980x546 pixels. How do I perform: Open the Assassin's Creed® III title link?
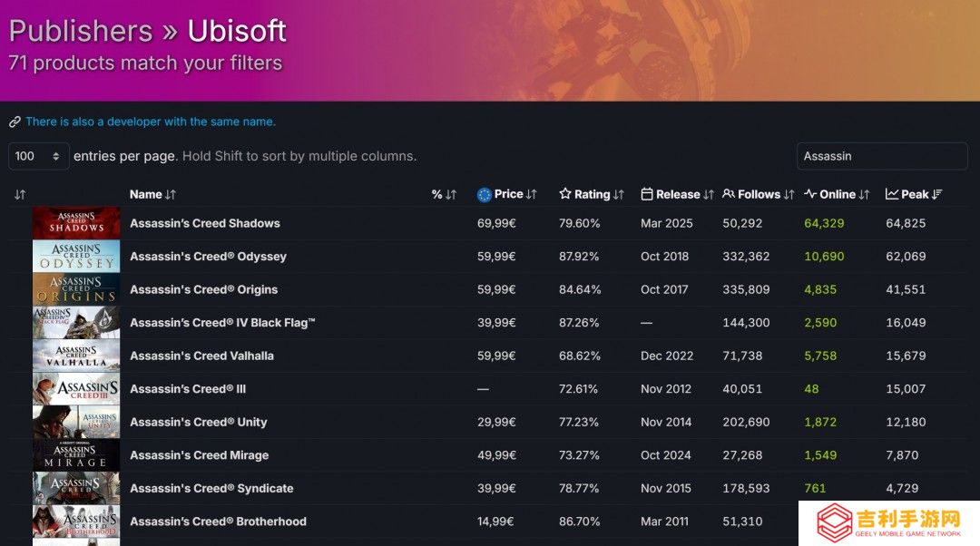click(x=188, y=388)
